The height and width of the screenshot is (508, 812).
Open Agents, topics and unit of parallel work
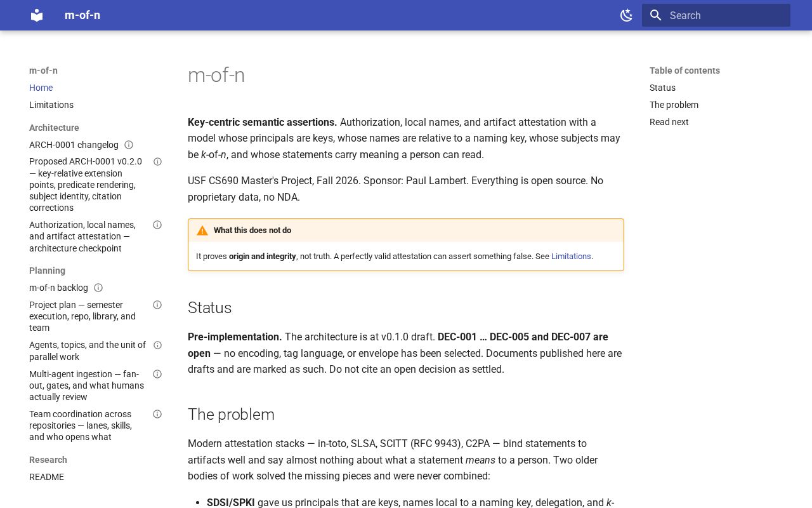[88, 351]
